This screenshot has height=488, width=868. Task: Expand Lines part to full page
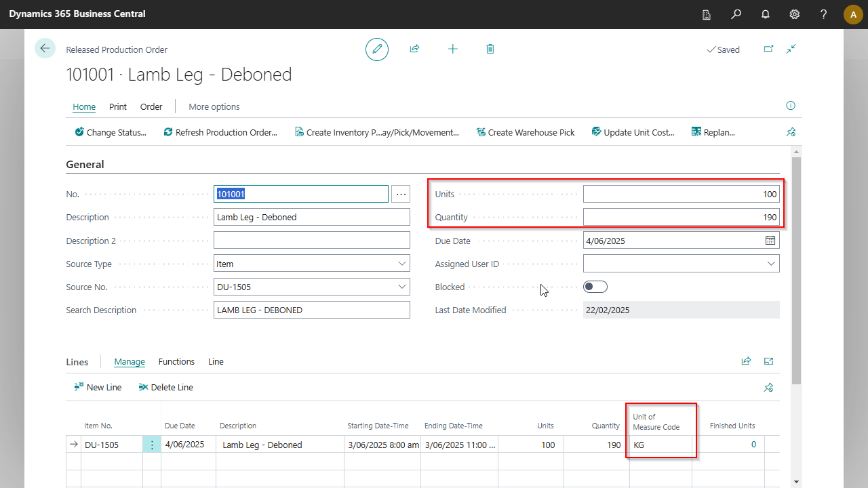[768, 361]
